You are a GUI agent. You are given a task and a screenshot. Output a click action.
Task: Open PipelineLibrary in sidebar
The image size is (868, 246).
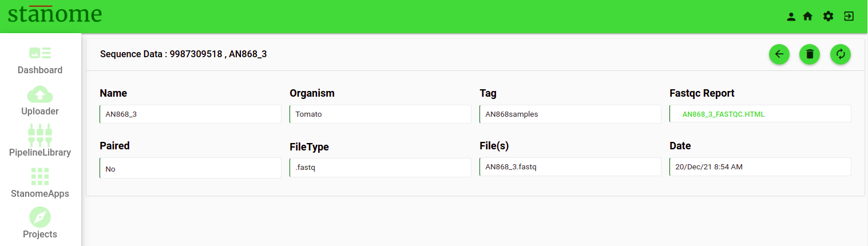coord(40,141)
